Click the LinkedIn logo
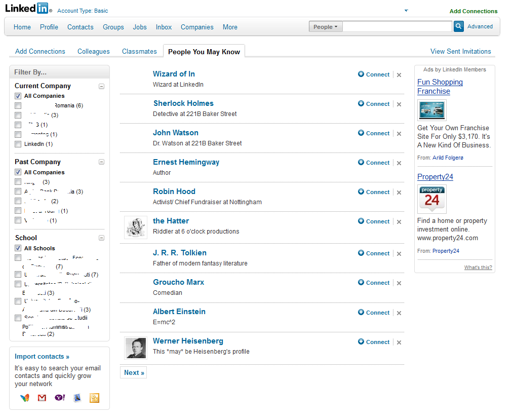 point(27,8)
